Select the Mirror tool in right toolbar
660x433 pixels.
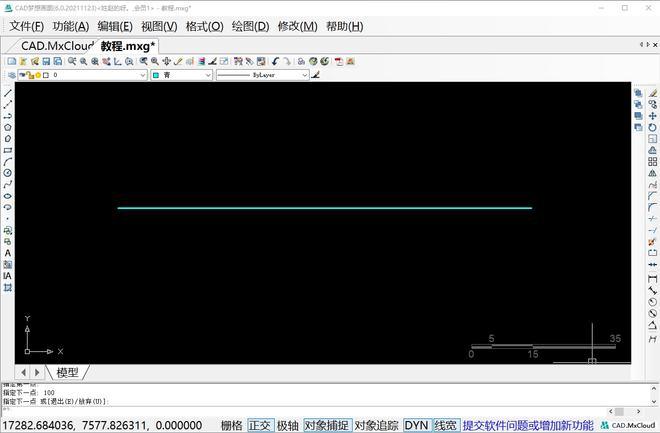coord(652,173)
